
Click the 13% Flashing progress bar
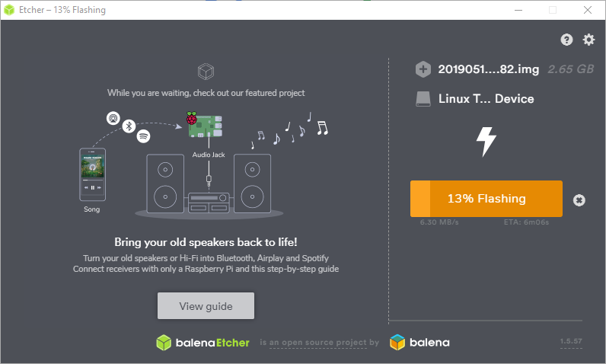(486, 199)
